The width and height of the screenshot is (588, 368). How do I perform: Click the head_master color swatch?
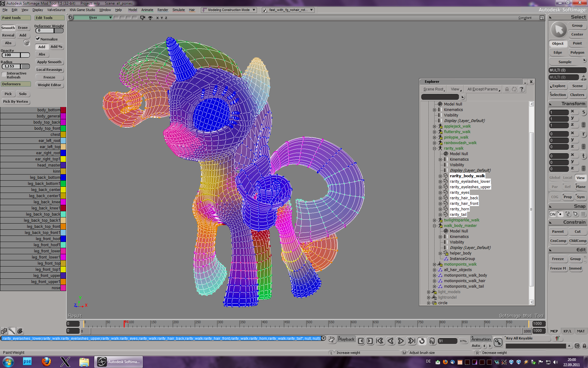point(63,165)
